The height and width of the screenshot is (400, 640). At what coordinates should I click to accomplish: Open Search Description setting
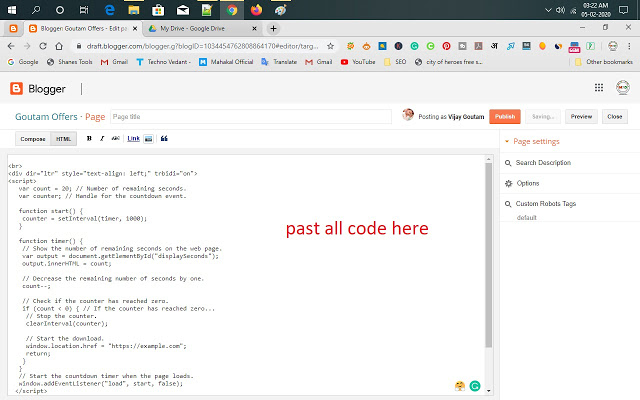point(543,163)
